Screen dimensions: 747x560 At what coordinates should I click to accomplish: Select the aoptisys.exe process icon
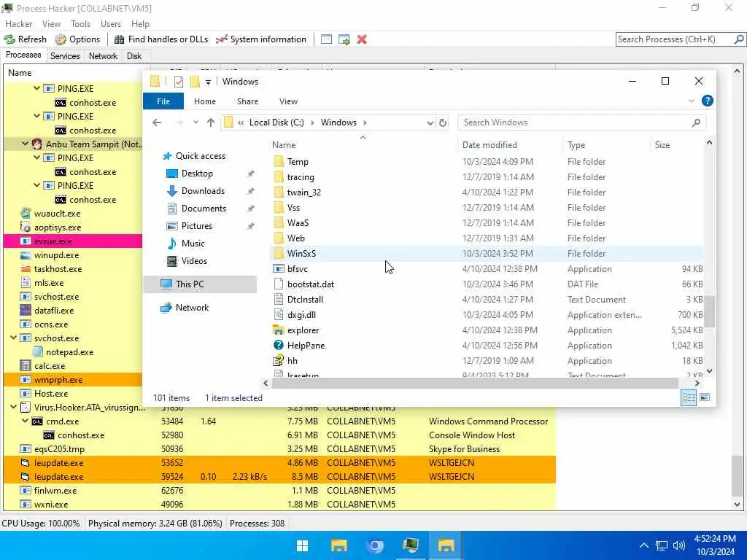[26, 227]
